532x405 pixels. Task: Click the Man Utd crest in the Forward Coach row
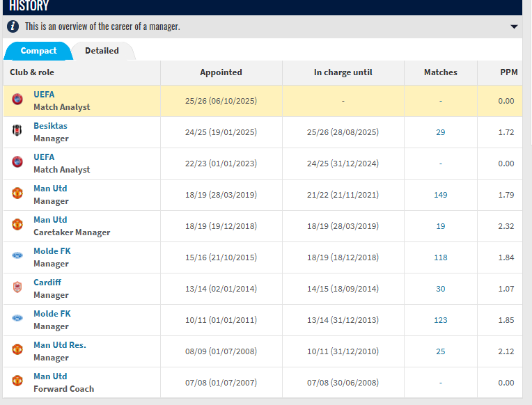tap(17, 381)
